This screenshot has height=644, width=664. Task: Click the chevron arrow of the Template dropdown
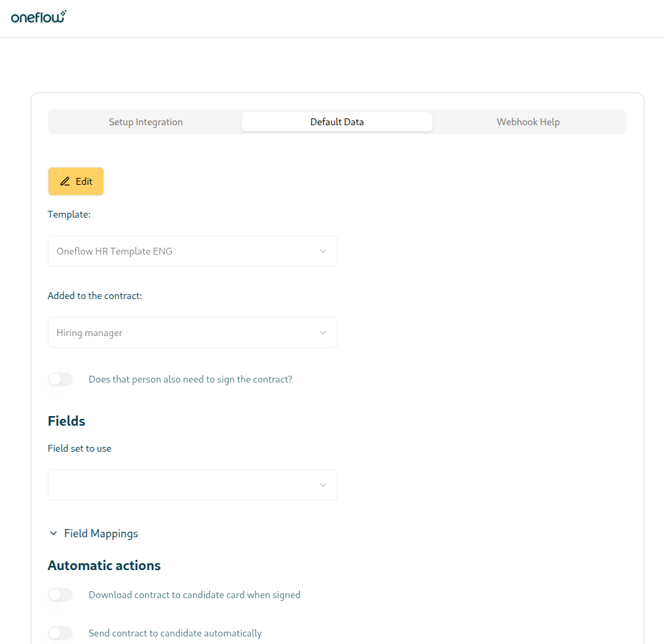323,251
